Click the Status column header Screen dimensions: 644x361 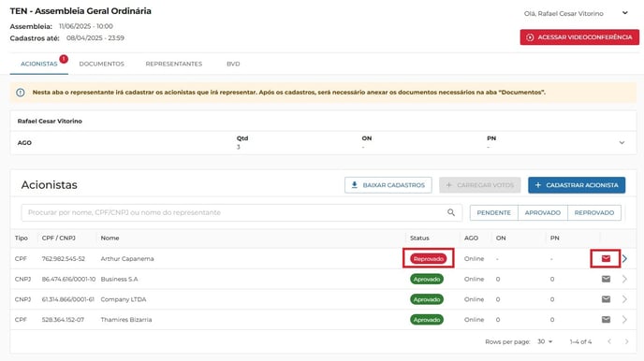pos(419,238)
